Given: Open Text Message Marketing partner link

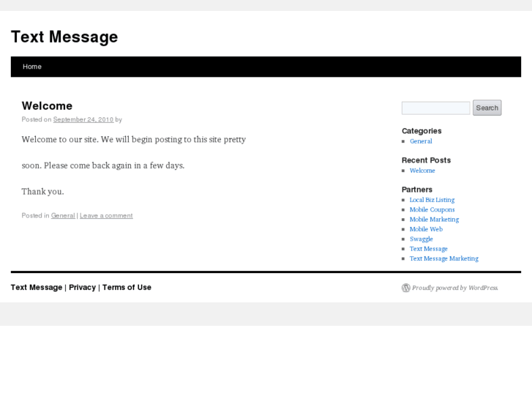Looking at the screenshot, I should pyautogui.click(x=443, y=258).
